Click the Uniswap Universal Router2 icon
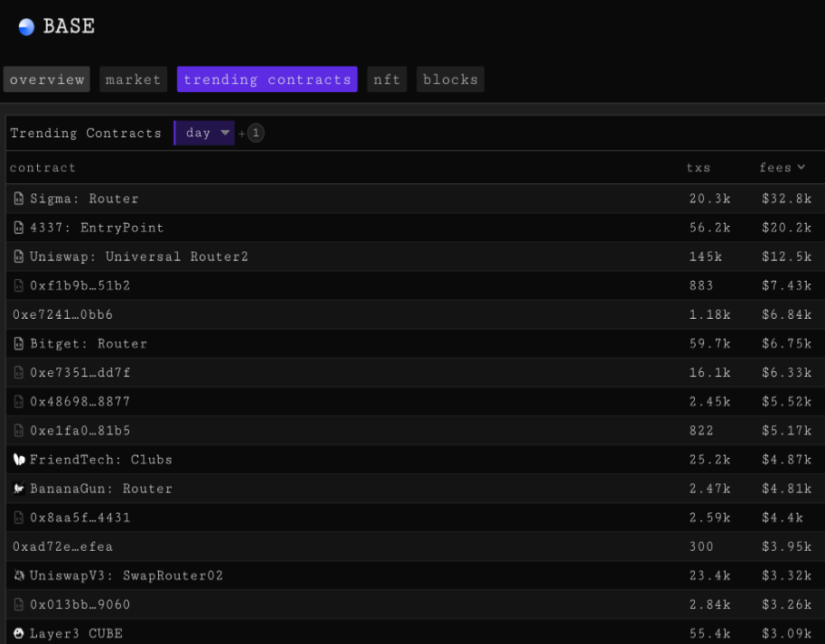Viewport: 825px width, 644px height. [x=18, y=257]
